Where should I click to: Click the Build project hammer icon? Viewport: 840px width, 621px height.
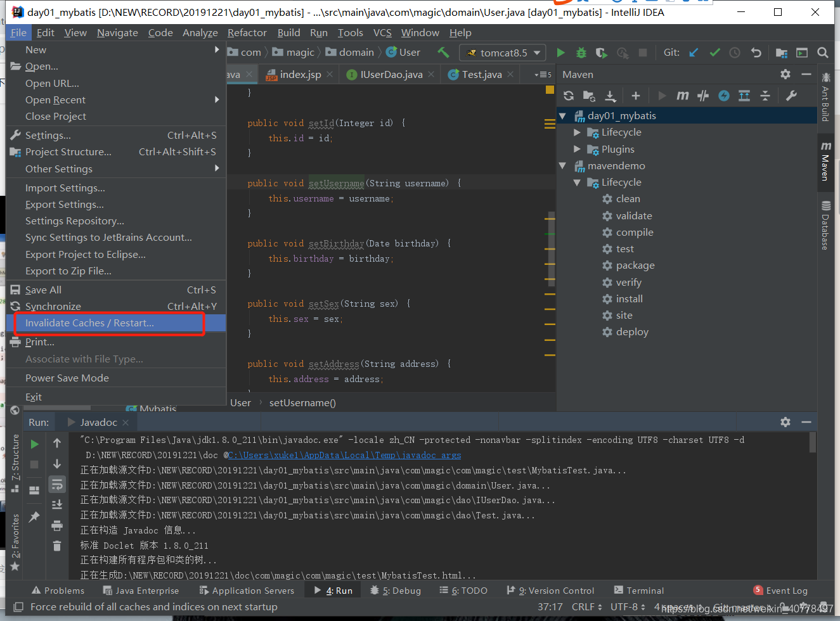444,53
